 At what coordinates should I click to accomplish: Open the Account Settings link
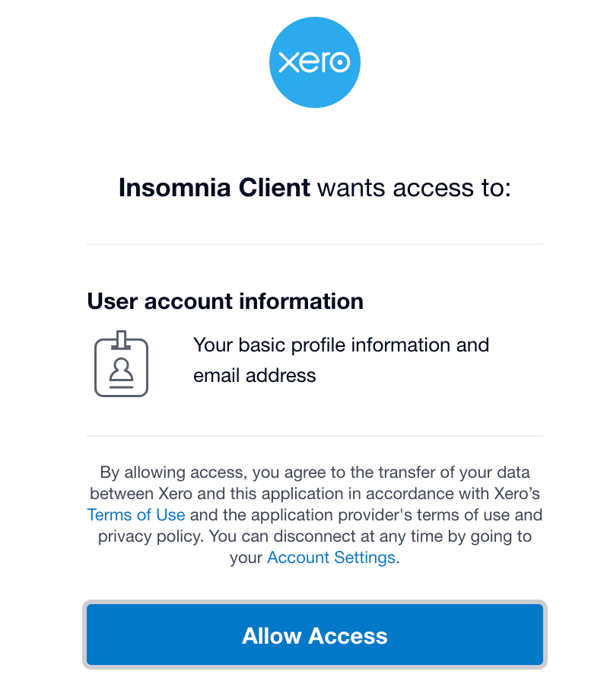coord(331,558)
